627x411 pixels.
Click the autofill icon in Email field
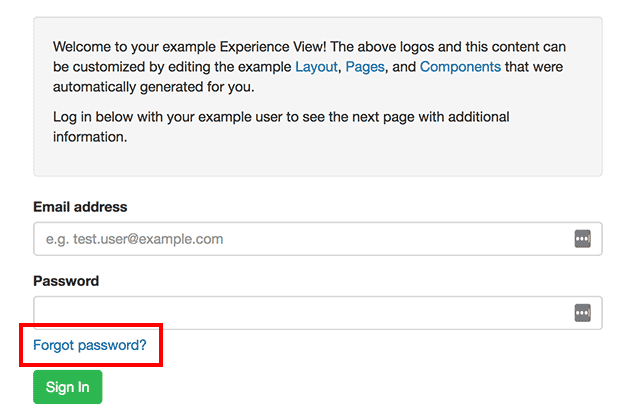coord(583,239)
